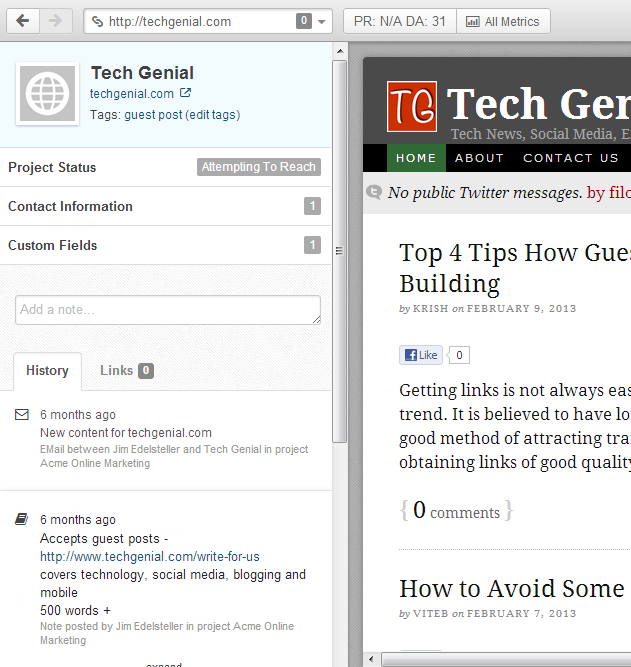Click the sidebar vertical scrollbar thumb
This screenshot has height=667, width=631.
point(340,251)
